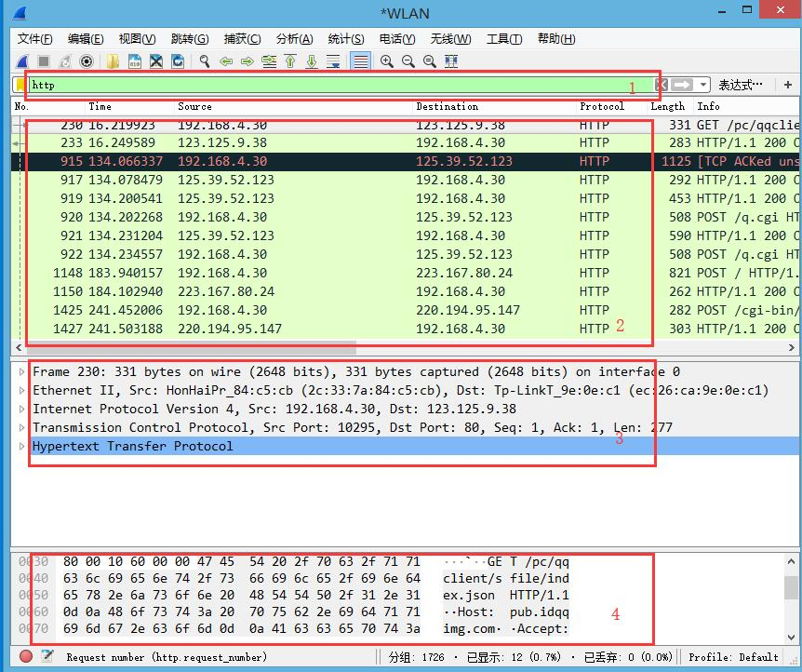Open the 分析(A) menu
The height and width of the screenshot is (672, 802).
coord(295,39)
